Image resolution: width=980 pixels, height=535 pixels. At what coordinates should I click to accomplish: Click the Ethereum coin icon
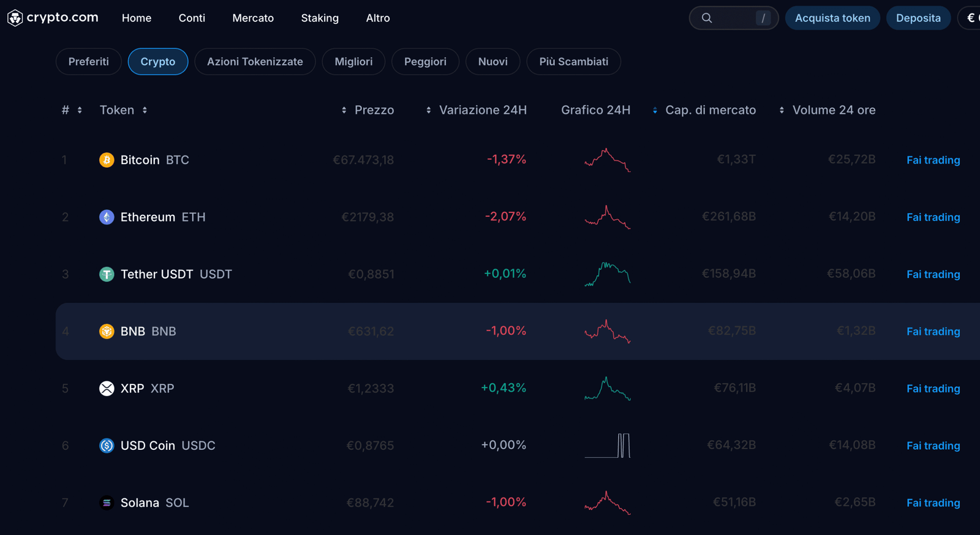(107, 217)
